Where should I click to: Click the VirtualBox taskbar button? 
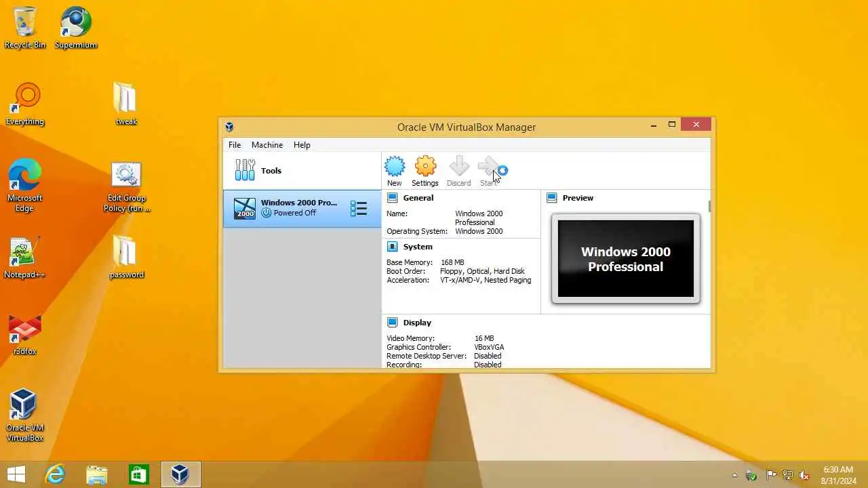[180, 474]
